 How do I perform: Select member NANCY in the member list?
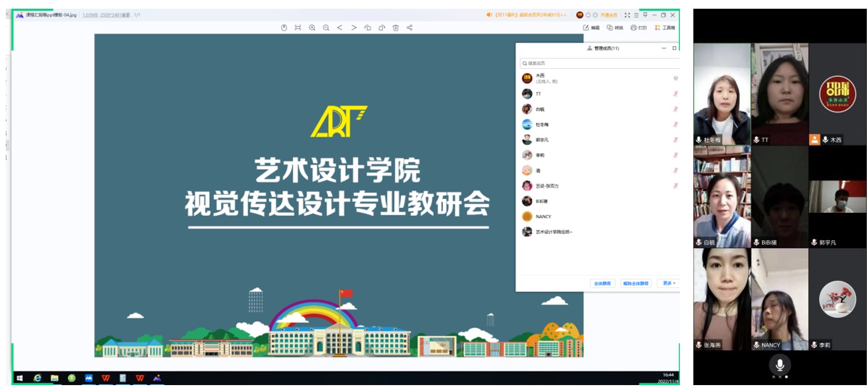(x=599, y=216)
